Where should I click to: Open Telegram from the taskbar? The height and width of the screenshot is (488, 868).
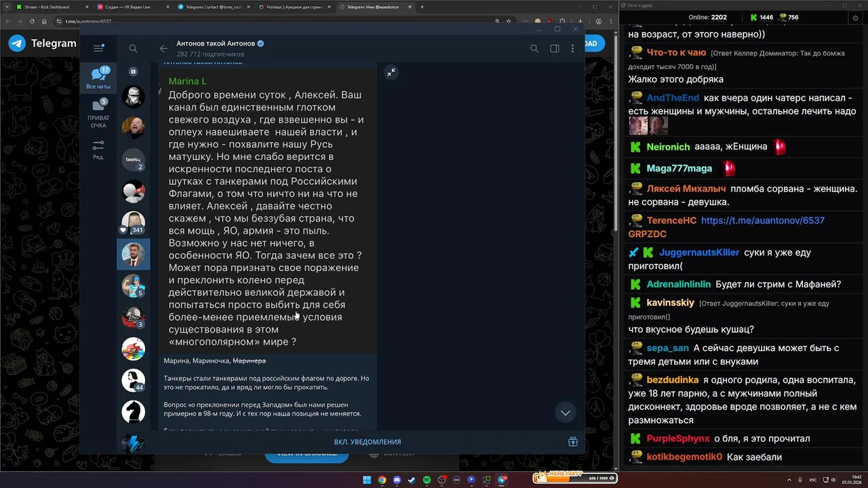pos(501,480)
